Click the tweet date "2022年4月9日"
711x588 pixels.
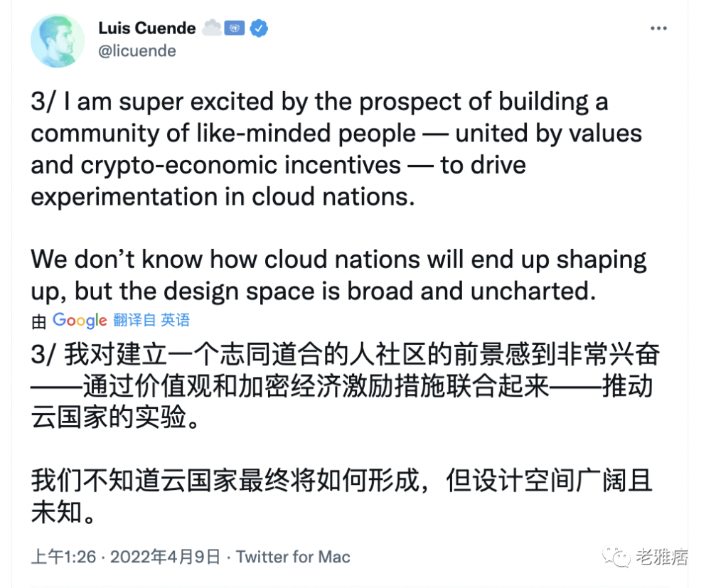(x=165, y=557)
